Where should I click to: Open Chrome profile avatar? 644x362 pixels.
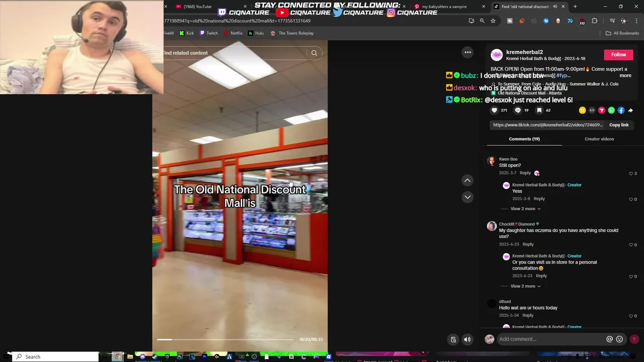[624, 21]
